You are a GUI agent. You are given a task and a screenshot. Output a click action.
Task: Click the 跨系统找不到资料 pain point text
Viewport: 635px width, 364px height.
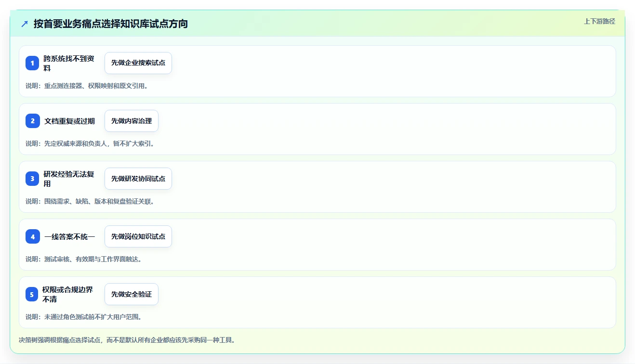click(69, 63)
